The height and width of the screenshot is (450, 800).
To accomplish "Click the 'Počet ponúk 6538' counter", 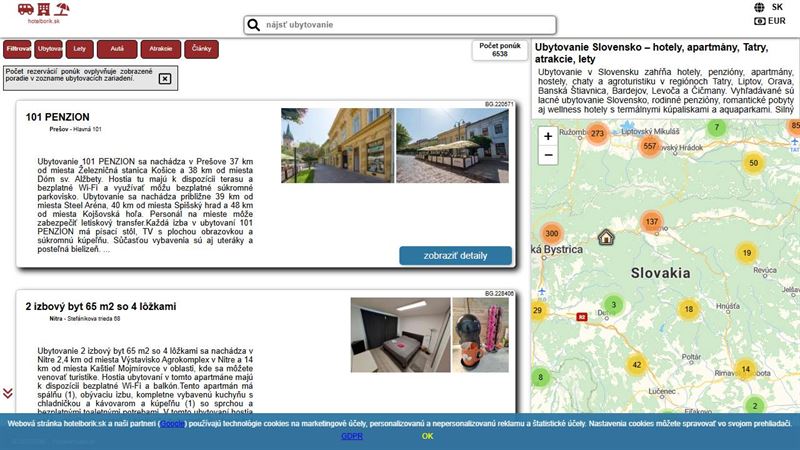I will point(499,50).
